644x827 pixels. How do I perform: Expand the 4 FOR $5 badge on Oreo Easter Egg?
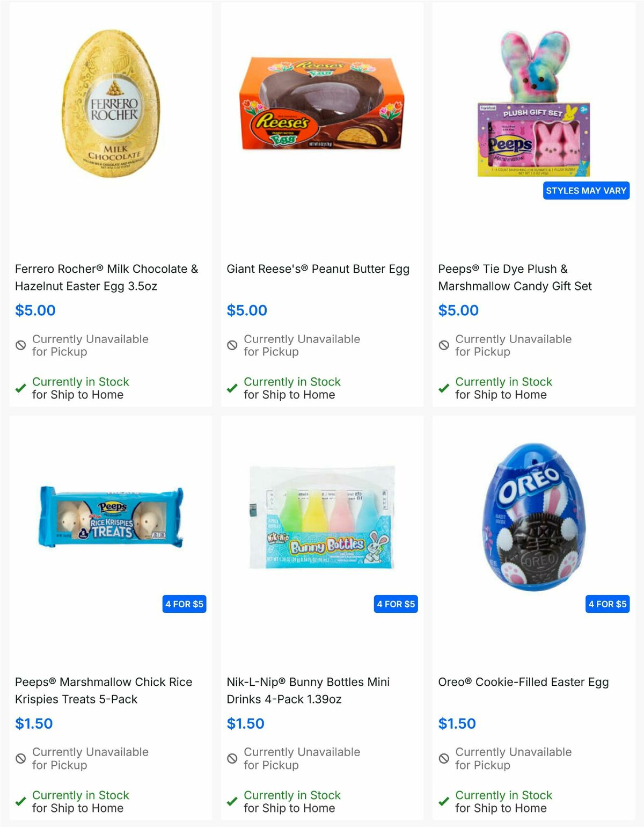(608, 604)
